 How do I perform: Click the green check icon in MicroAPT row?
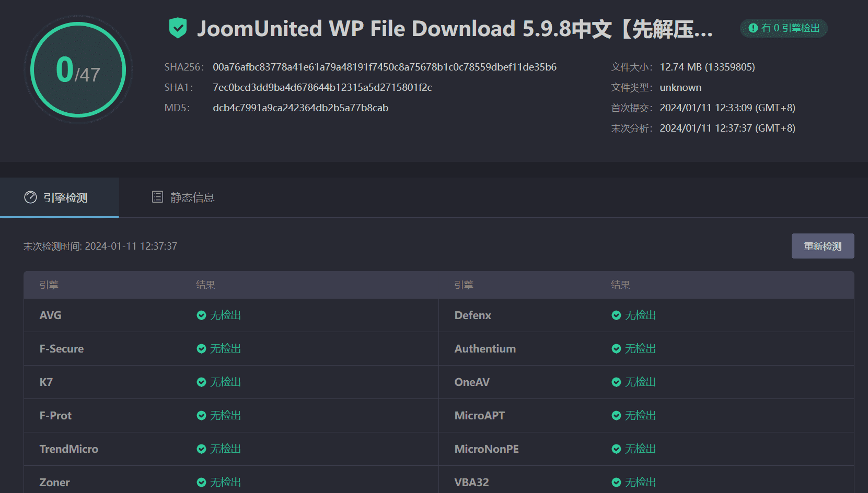[616, 416]
